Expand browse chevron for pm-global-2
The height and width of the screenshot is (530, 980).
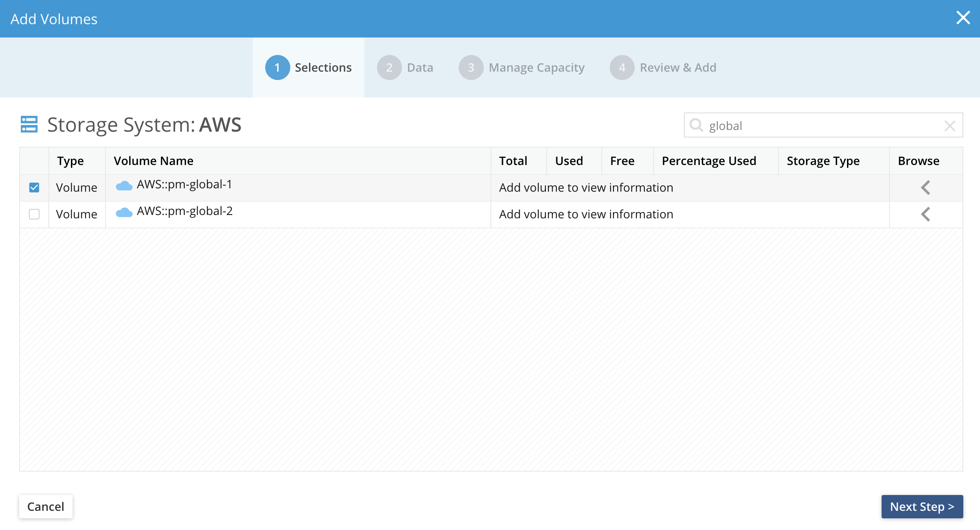(x=925, y=214)
